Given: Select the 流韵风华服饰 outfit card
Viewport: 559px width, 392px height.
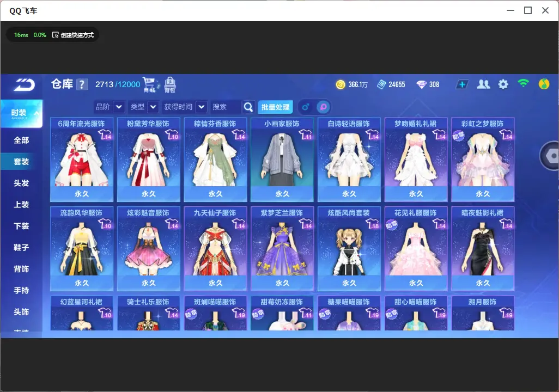Looking at the screenshot, I should (x=82, y=248).
